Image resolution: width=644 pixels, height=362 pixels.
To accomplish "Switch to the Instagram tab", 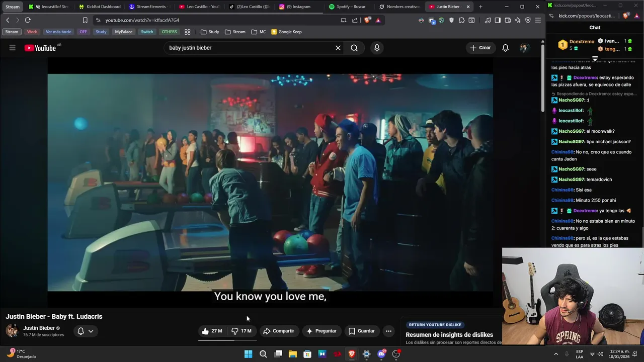I will coord(300,7).
